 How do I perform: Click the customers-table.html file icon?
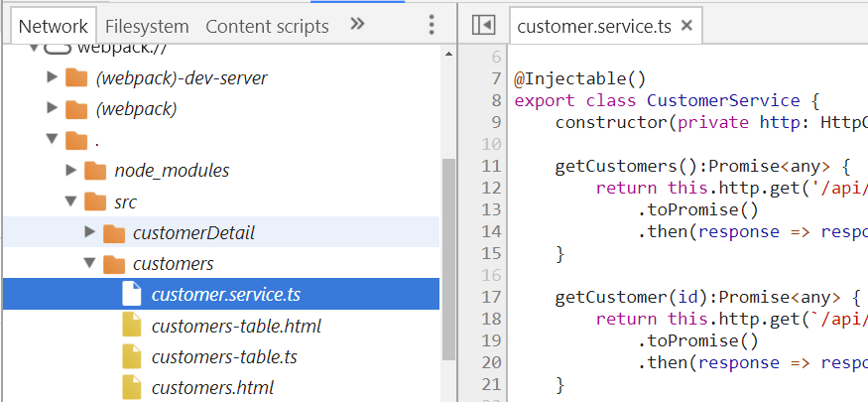tap(132, 325)
